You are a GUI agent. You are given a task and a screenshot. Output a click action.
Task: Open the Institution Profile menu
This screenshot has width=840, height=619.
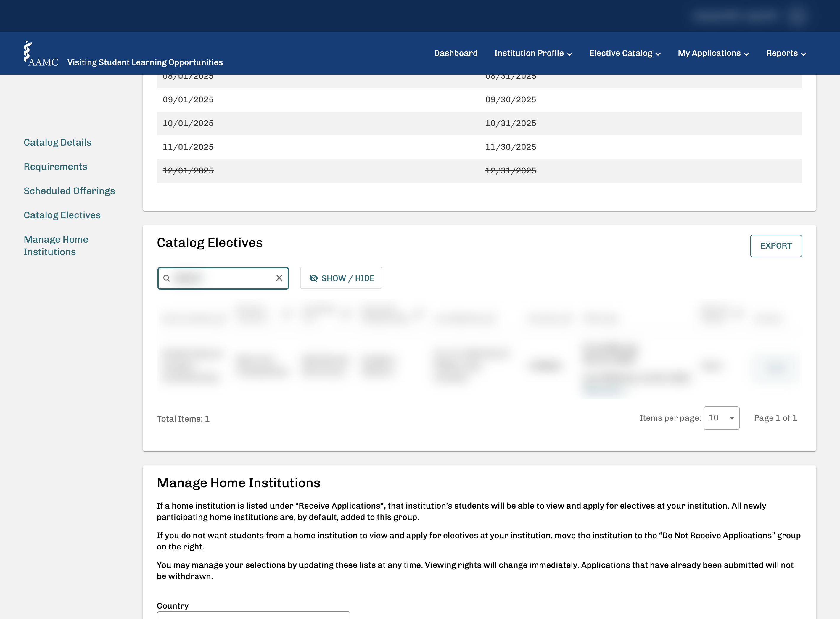point(533,53)
